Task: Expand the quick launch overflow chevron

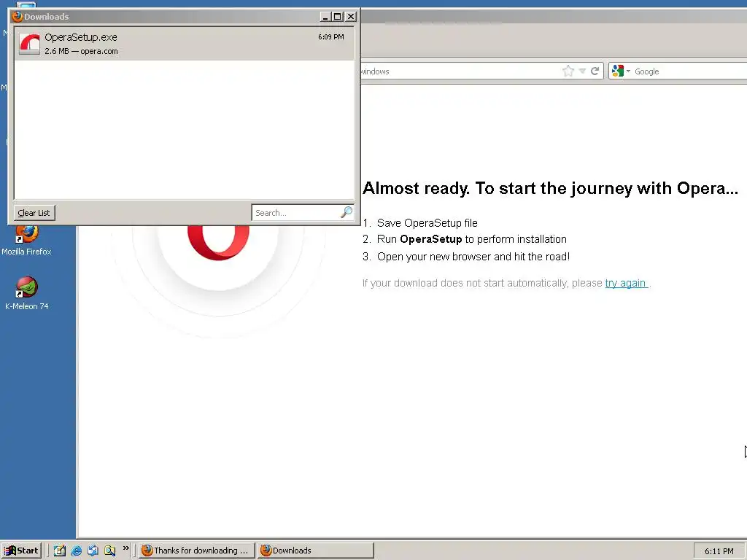Action: pos(125,548)
